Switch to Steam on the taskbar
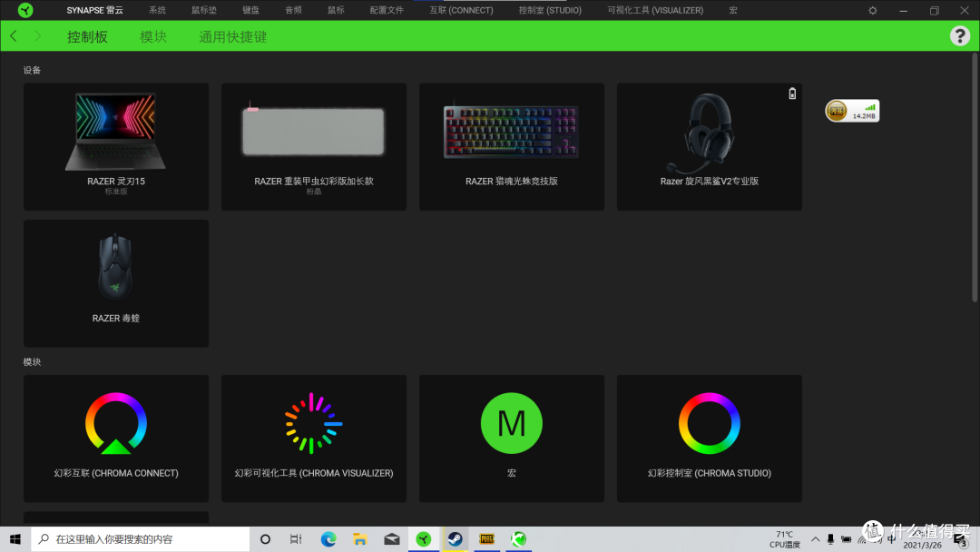980x552 pixels. (x=455, y=539)
